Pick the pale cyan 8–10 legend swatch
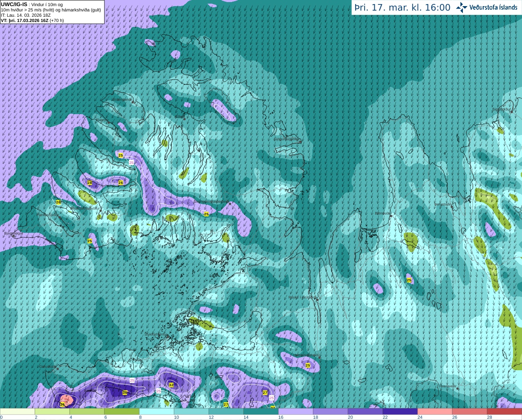Image resolution: width=522 pixels, height=420 pixels. (x=157, y=411)
